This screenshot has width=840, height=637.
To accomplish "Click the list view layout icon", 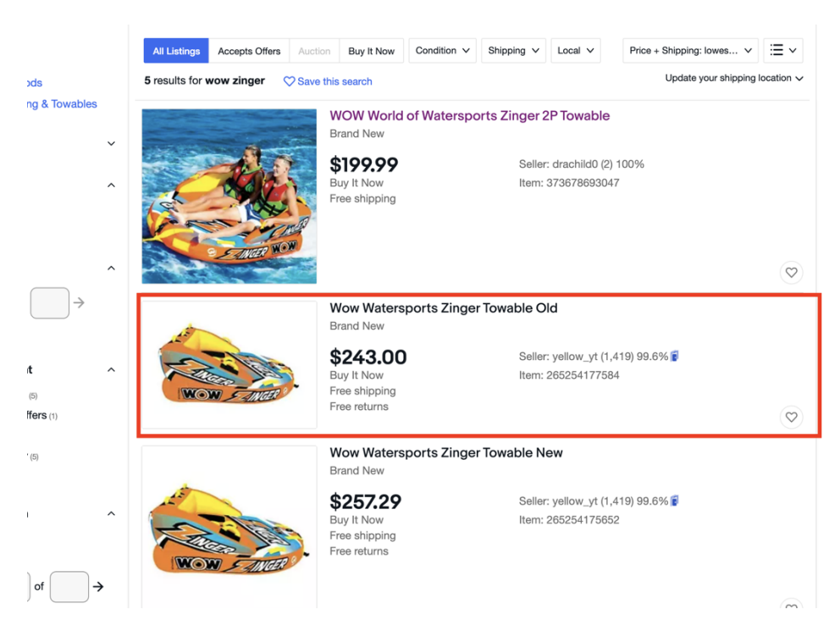I will 782,51.
